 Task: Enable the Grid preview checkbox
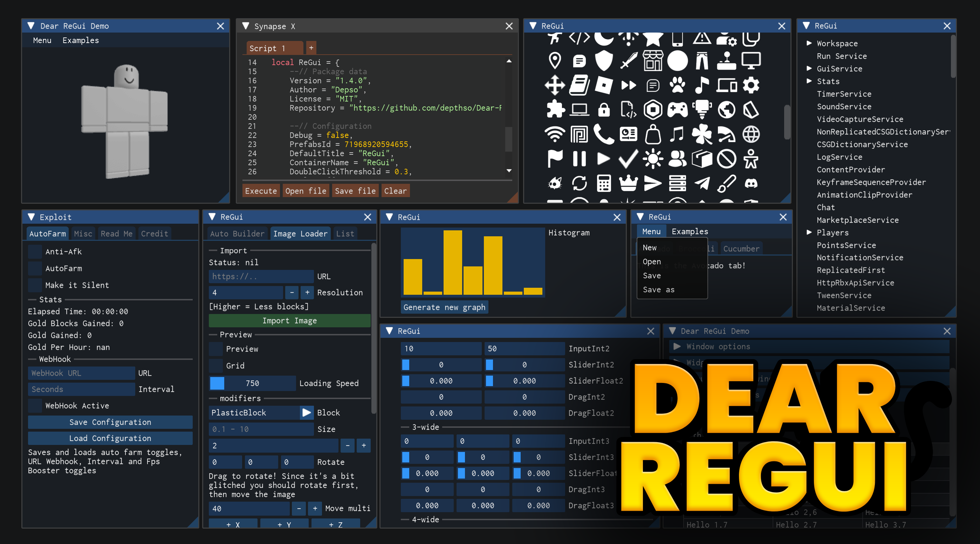tap(216, 366)
